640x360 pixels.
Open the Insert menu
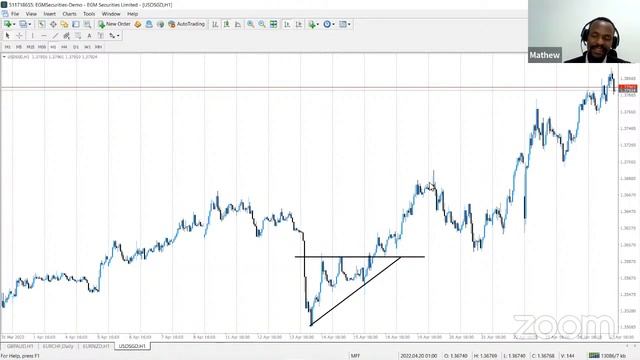click(x=50, y=14)
